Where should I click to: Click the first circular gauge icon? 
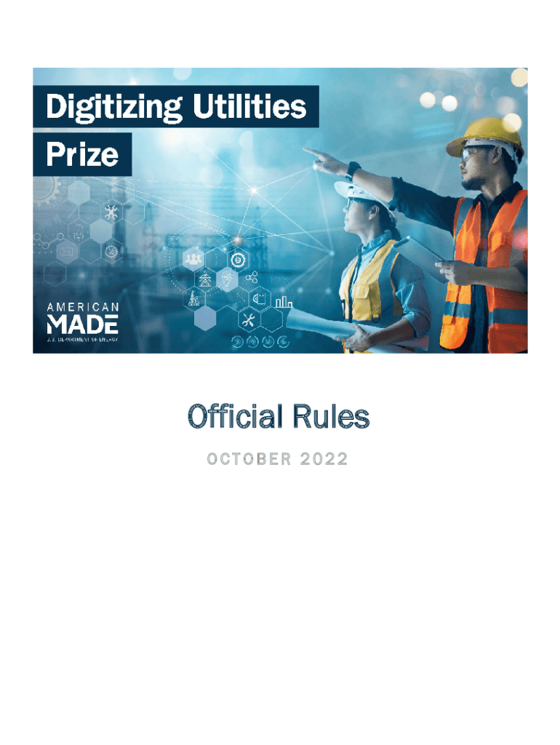pos(237,341)
